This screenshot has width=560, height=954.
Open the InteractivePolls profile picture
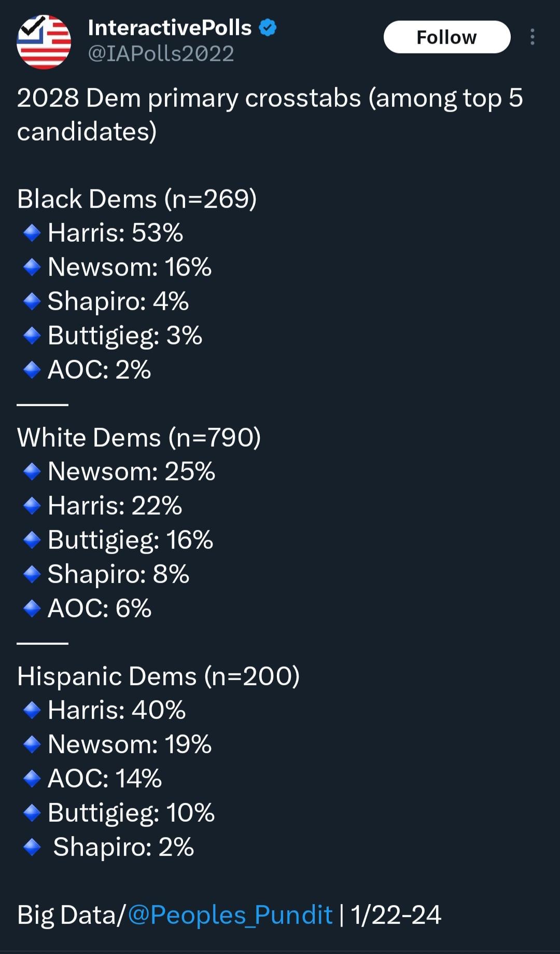point(44,42)
